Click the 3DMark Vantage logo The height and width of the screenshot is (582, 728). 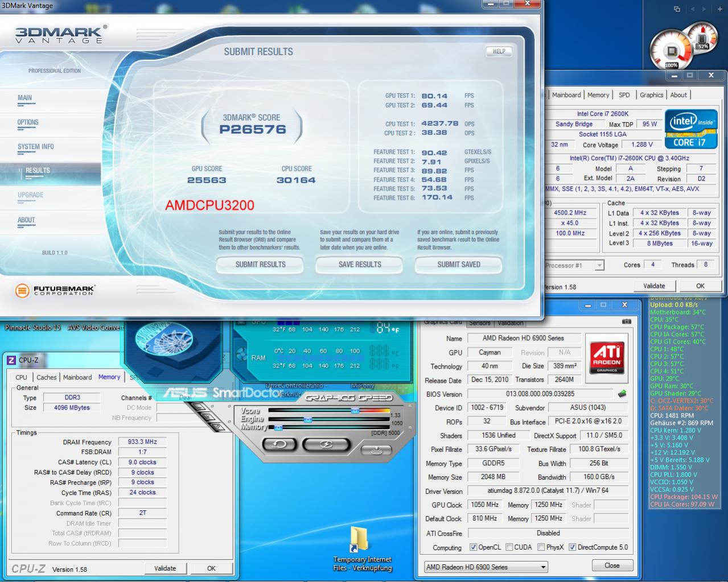tap(61, 35)
